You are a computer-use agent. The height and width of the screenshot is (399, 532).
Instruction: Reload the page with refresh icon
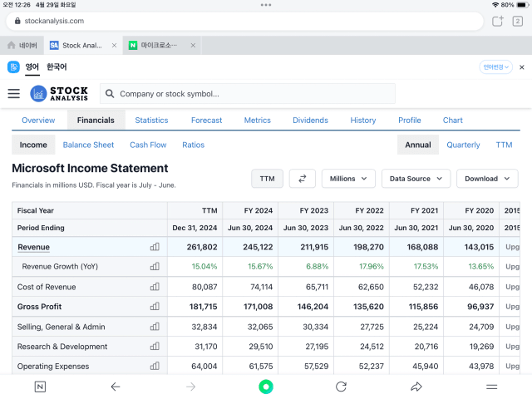341,387
